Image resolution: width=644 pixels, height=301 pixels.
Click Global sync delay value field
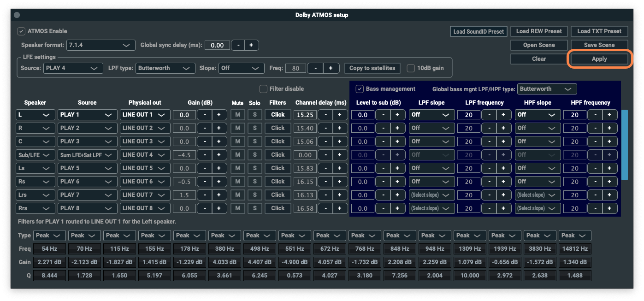coord(217,45)
